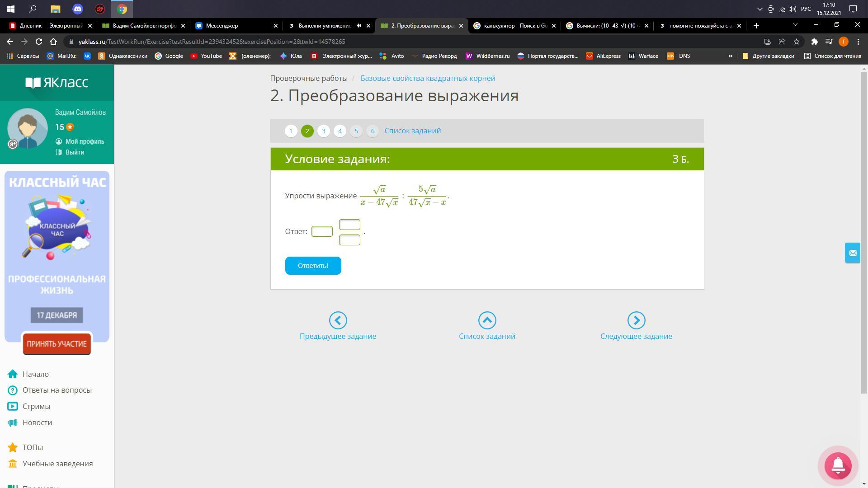Screen dimensions: 868x488
Task: Open Chrome extensions puzzle icon
Action: pyautogui.click(x=814, y=42)
